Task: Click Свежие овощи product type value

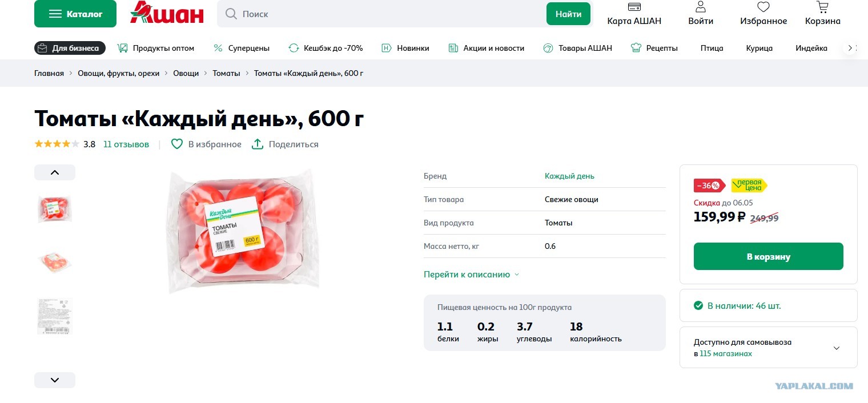Action: point(572,199)
